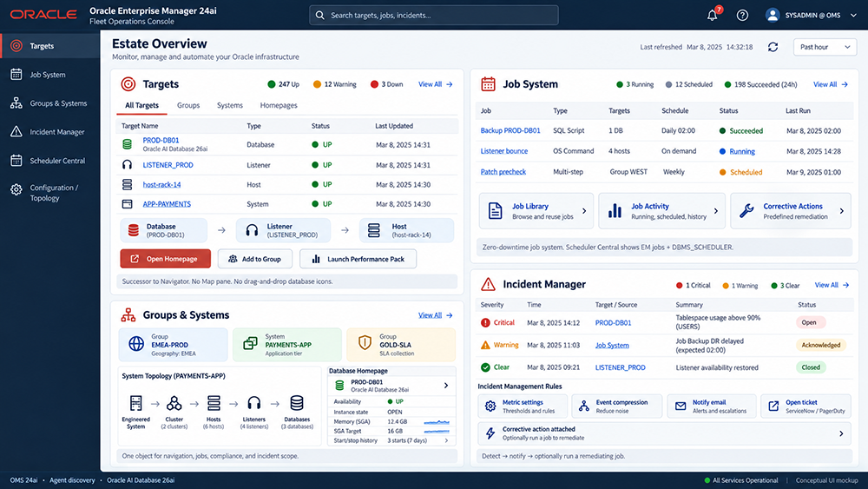
Task: Switch to the Systems tab
Action: pos(230,105)
